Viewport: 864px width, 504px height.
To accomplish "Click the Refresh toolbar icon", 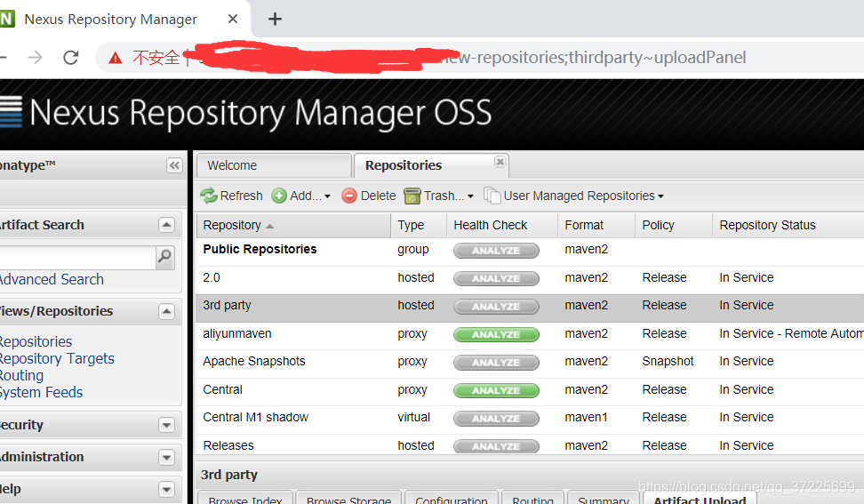I will [x=208, y=196].
